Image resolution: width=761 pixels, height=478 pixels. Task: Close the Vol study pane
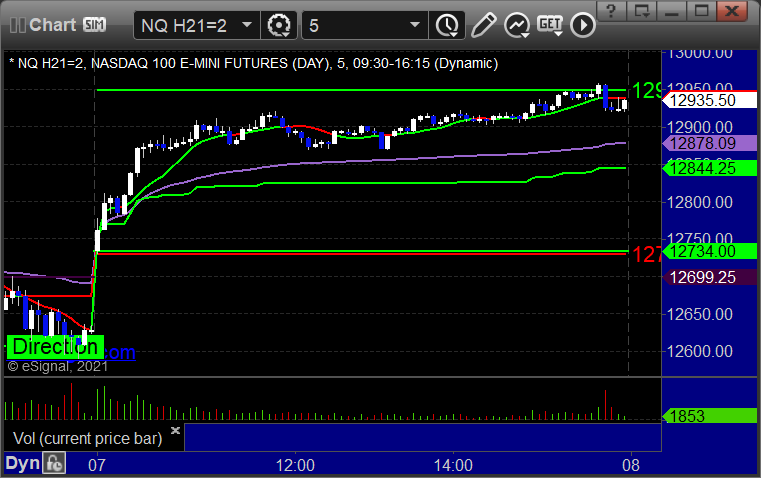tap(175, 432)
